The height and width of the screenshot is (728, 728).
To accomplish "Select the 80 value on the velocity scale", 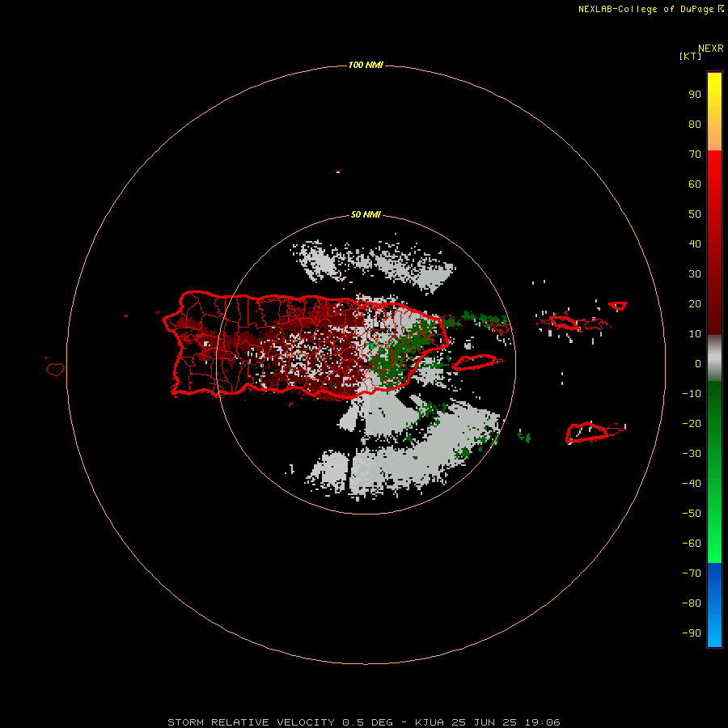I will click(x=695, y=124).
